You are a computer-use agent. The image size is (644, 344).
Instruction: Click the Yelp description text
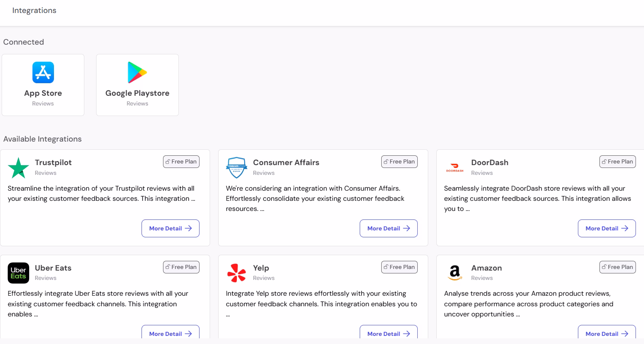(321, 304)
